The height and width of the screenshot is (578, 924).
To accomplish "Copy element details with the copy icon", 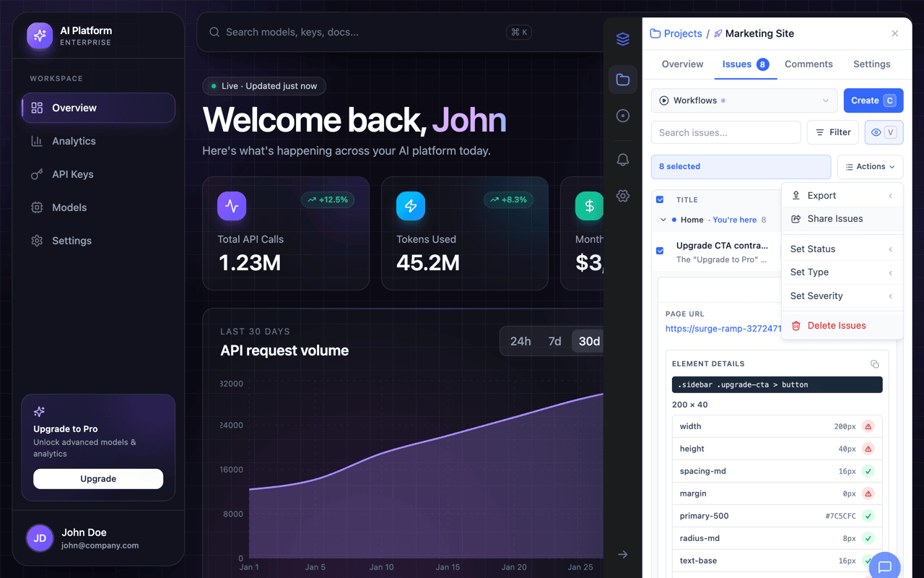I will pos(875,364).
